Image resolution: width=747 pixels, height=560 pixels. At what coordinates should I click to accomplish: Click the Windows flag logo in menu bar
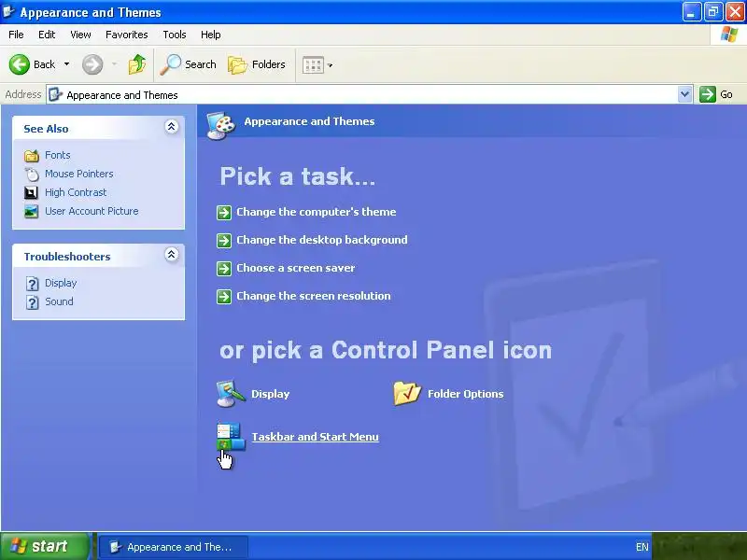729,35
